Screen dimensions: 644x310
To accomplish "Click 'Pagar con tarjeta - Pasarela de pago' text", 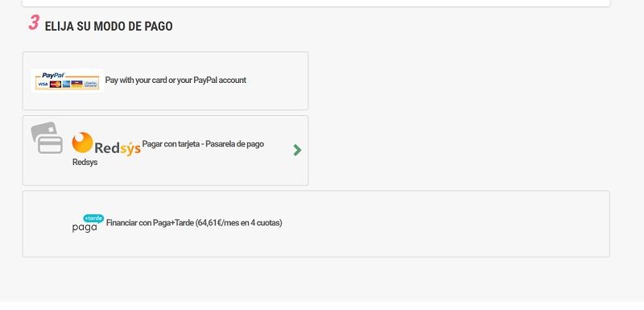I will point(203,144).
